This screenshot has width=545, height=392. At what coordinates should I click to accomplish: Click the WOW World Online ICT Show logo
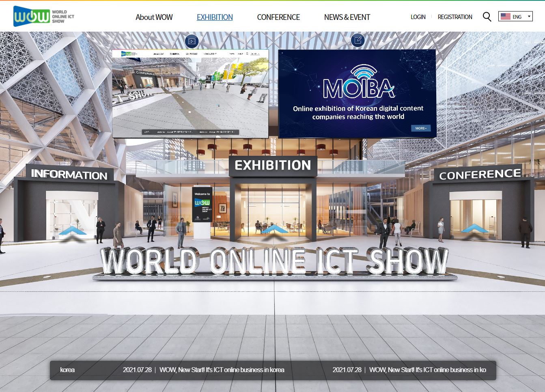(x=44, y=16)
